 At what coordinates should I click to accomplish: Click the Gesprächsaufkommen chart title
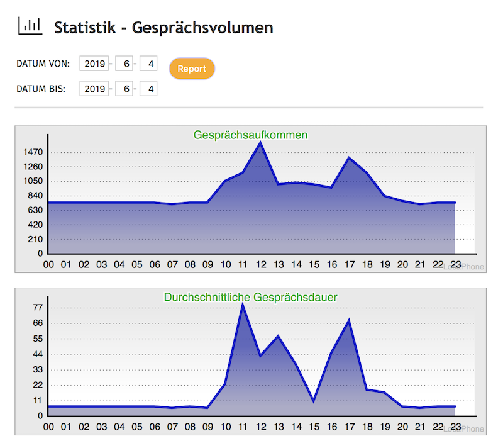coord(251,135)
